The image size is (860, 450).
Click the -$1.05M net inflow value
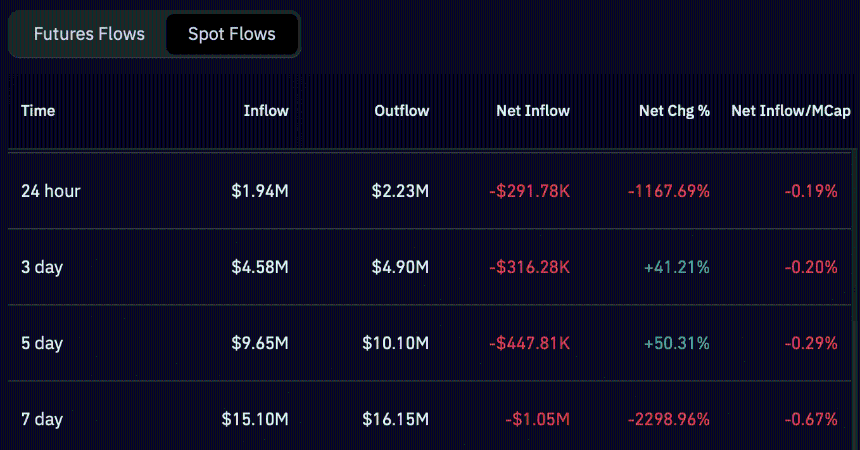[x=537, y=419]
